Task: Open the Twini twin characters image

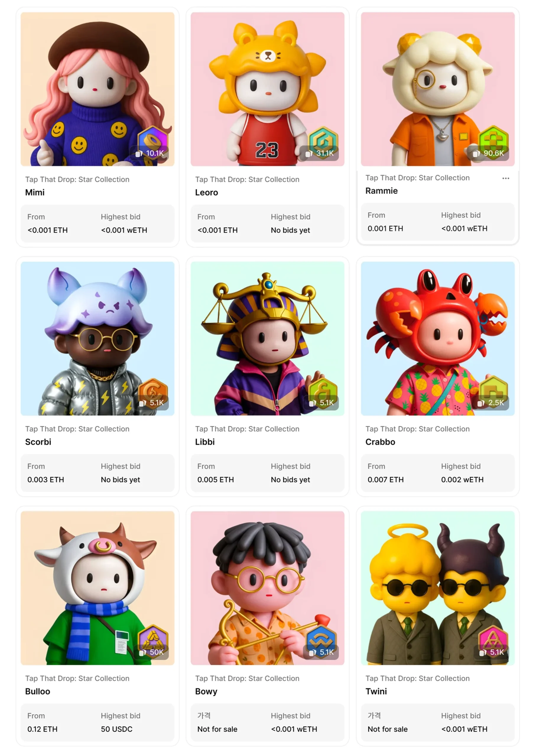Action: (438, 588)
